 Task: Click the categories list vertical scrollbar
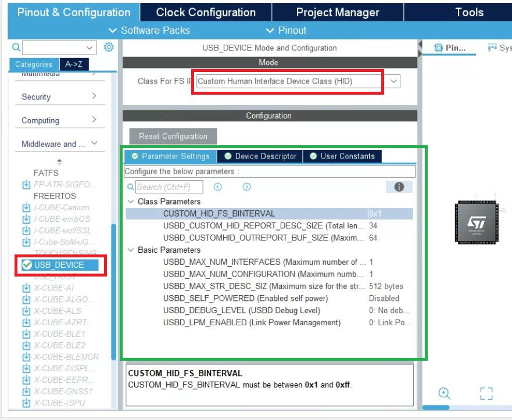pos(114,292)
